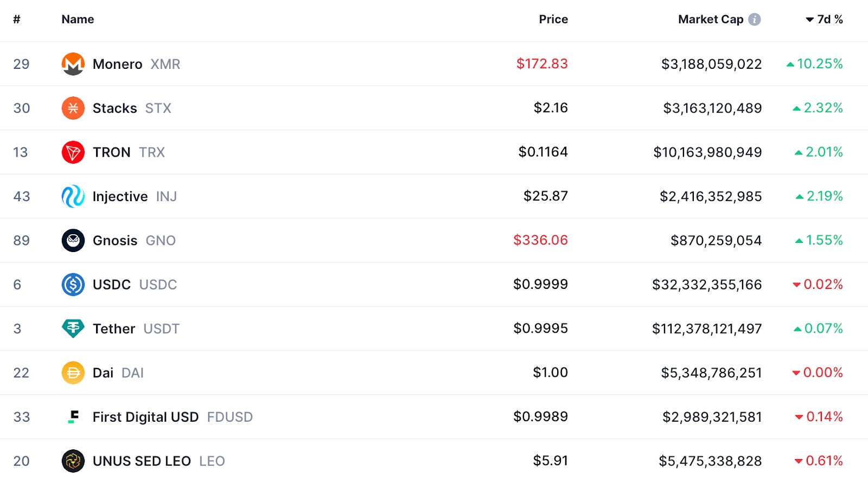This screenshot has height=477, width=868.
Task: Sort by the Name column header
Action: point(78,20)
